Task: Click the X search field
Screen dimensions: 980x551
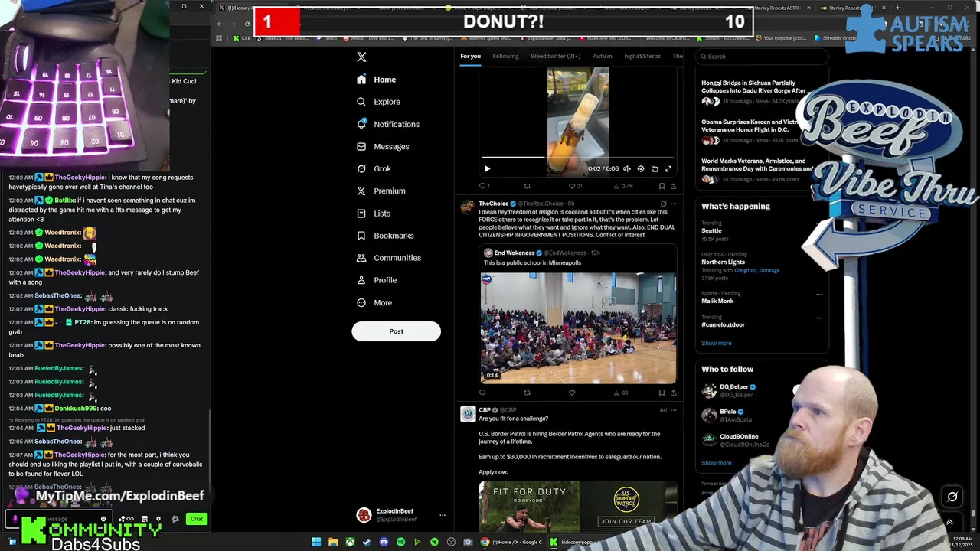Action: (x=762, y=56)
